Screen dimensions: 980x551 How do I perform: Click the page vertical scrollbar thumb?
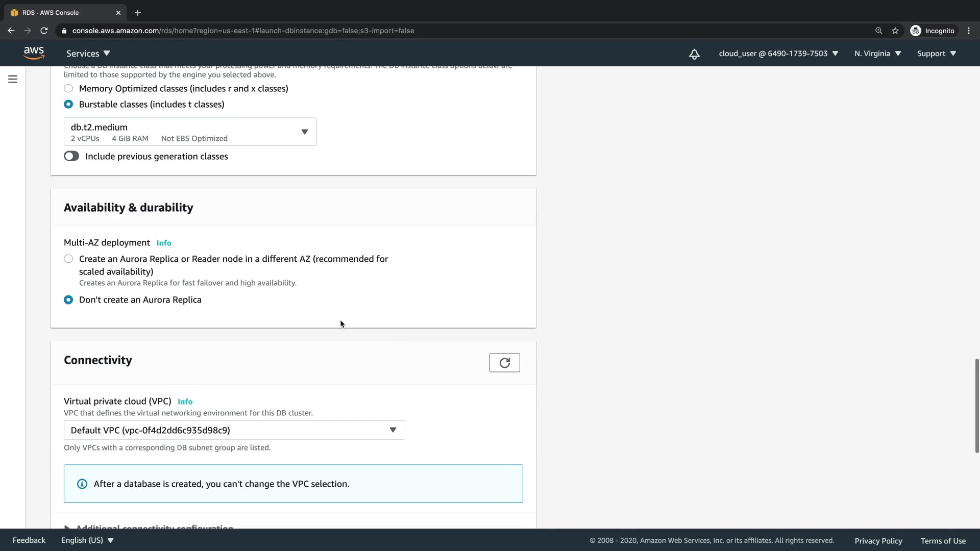[976, 406]
